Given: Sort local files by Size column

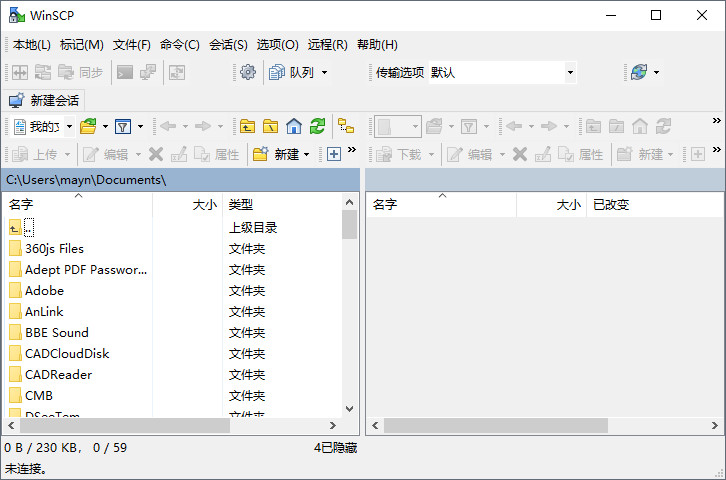Looking at the screenshot, I should click(188, 204).
